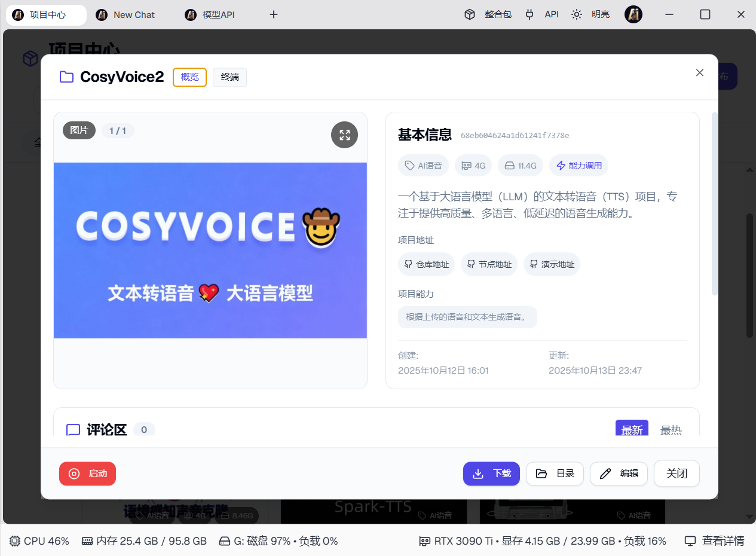
Task: Open the 演示地址 demo link
Action: (x=552, y=264)
